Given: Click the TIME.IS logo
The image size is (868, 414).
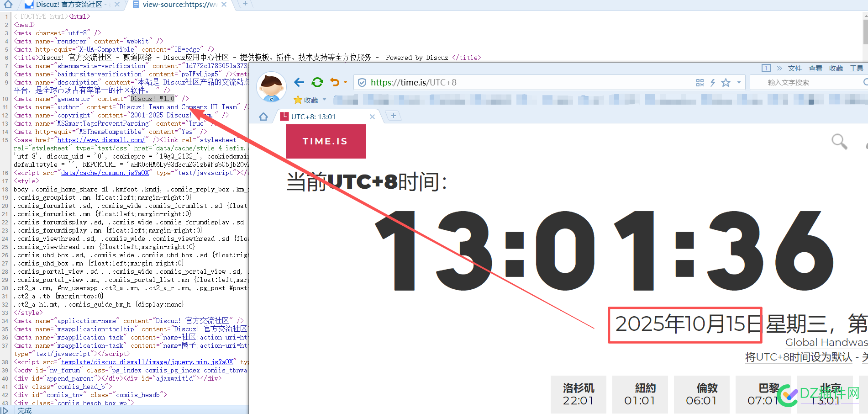Looking at the screenshot, I should click(x=326, y=141).
